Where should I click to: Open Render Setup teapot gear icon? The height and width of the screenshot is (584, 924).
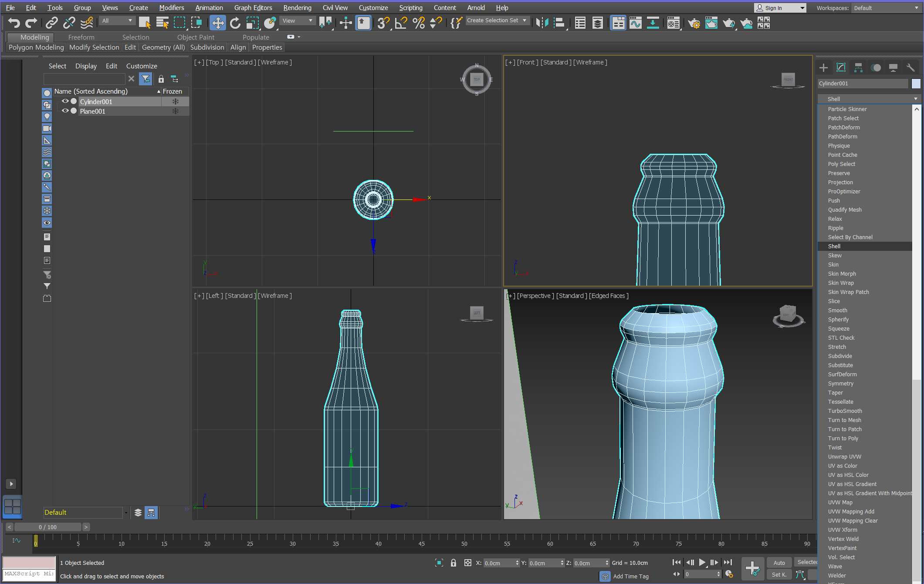point(694,23)
